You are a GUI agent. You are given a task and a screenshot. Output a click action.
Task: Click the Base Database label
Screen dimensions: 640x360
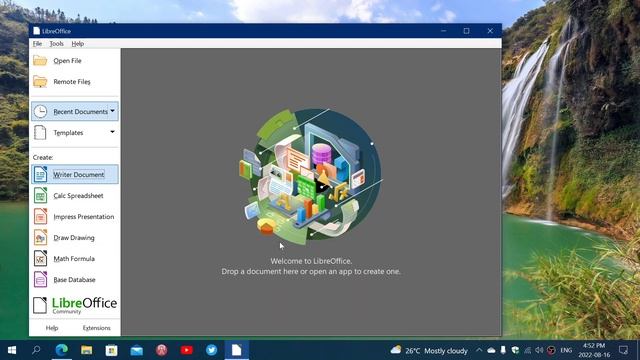[x=74, y=280]
